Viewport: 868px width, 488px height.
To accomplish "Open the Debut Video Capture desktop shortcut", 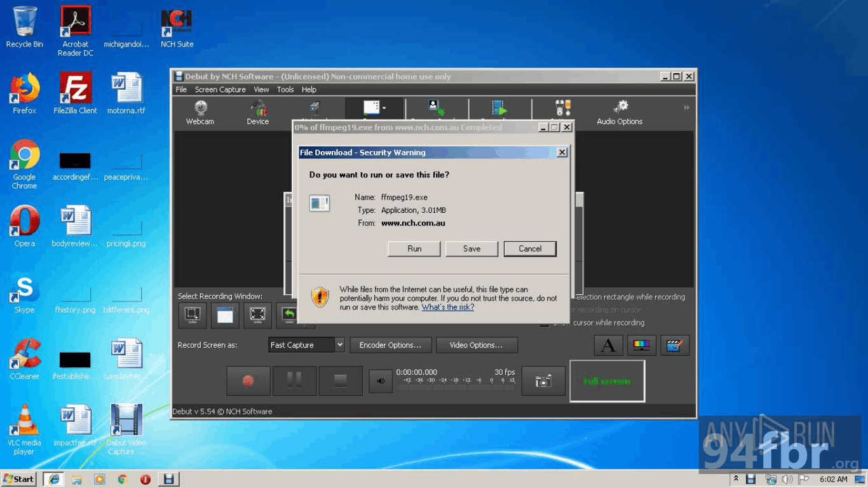I will coord(126,430).
